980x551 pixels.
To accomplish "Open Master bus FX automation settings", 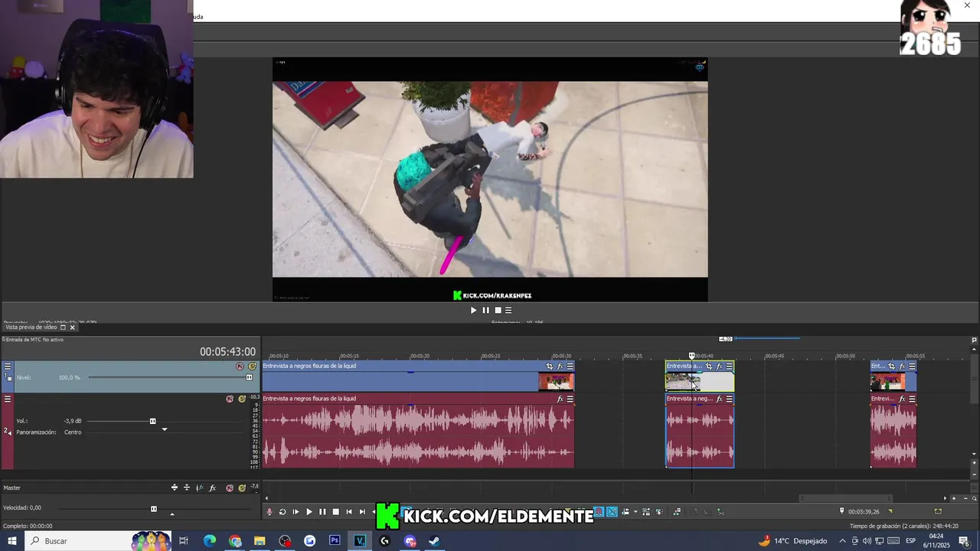I will pyautogui.click(x=200, y=487).
